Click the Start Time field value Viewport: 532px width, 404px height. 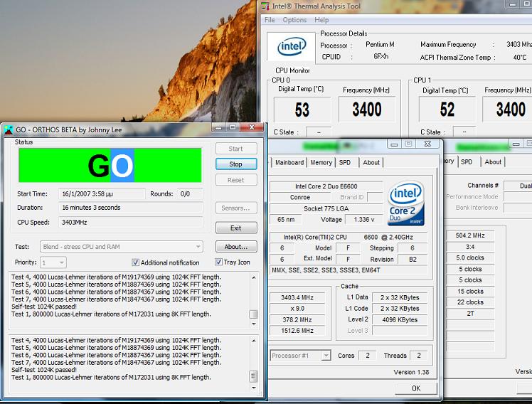(102, 194)
